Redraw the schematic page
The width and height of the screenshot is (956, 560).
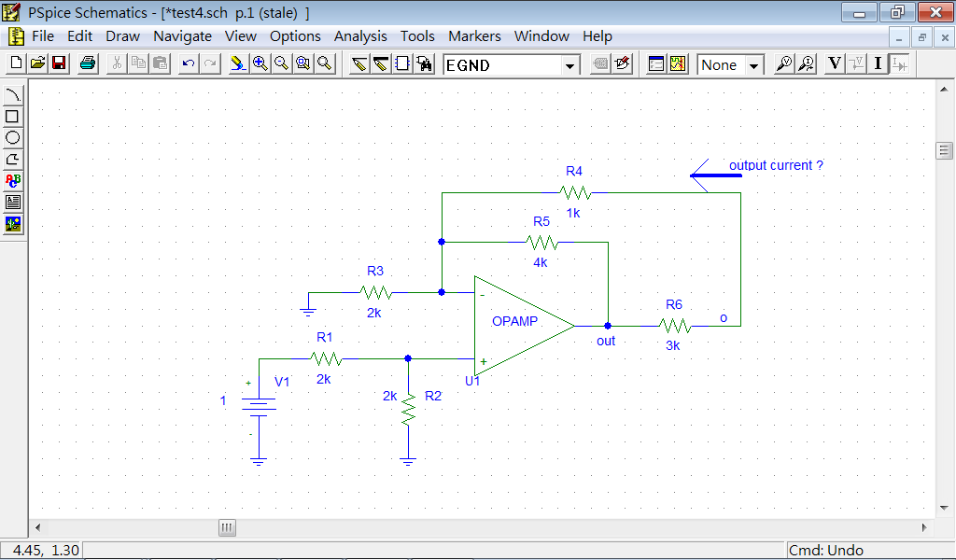(x=238, y=63)
